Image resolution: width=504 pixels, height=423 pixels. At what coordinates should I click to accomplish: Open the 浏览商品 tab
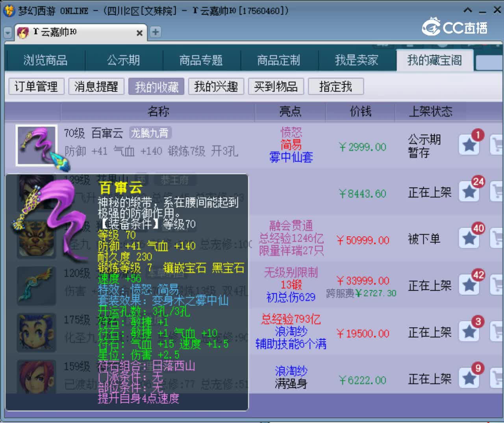click(45, 60)
